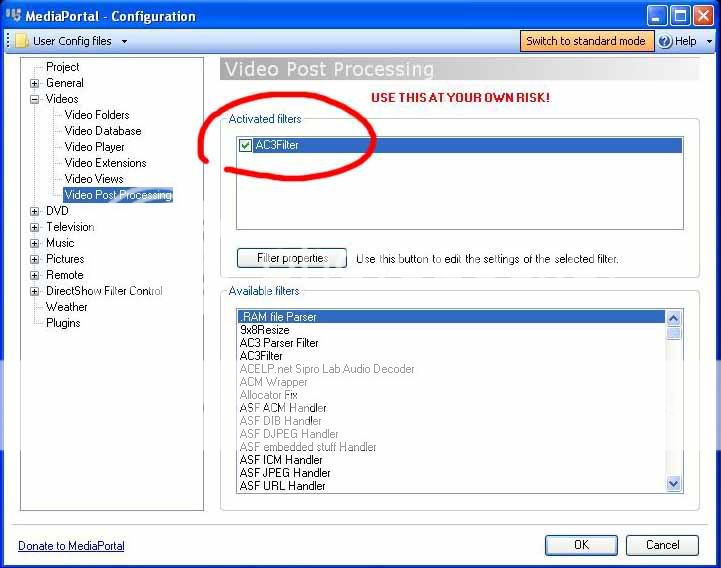
Task: Click the MediaPortal title bar icon
Action: pyautogui.click(x=13, y=16)
